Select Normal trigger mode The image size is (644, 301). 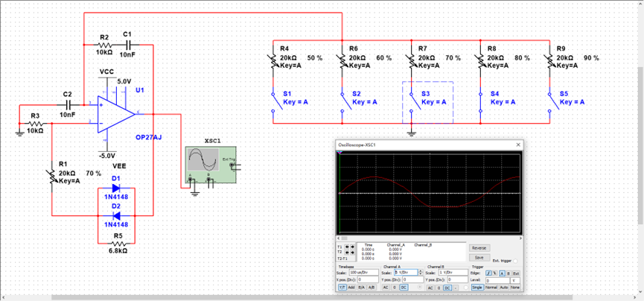click(x=491, y=288)
